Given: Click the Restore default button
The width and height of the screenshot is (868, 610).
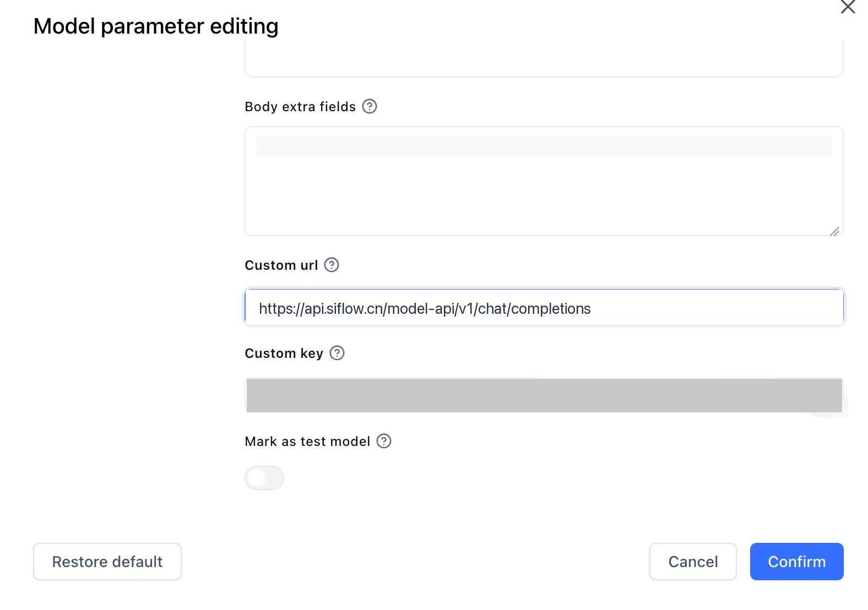Looking at the screenshot, I should tap(107, 562).
